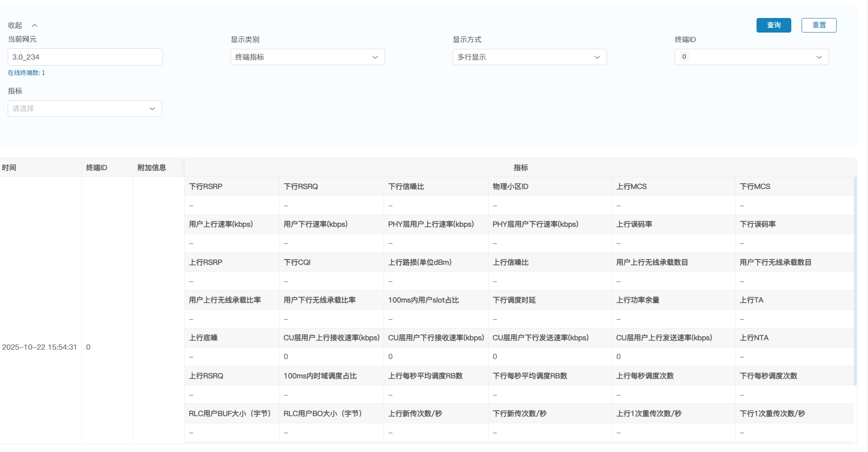Click the 物理小区ID metric cell
The height and width of the screenshot is (452, 868).
click(510, 186)
